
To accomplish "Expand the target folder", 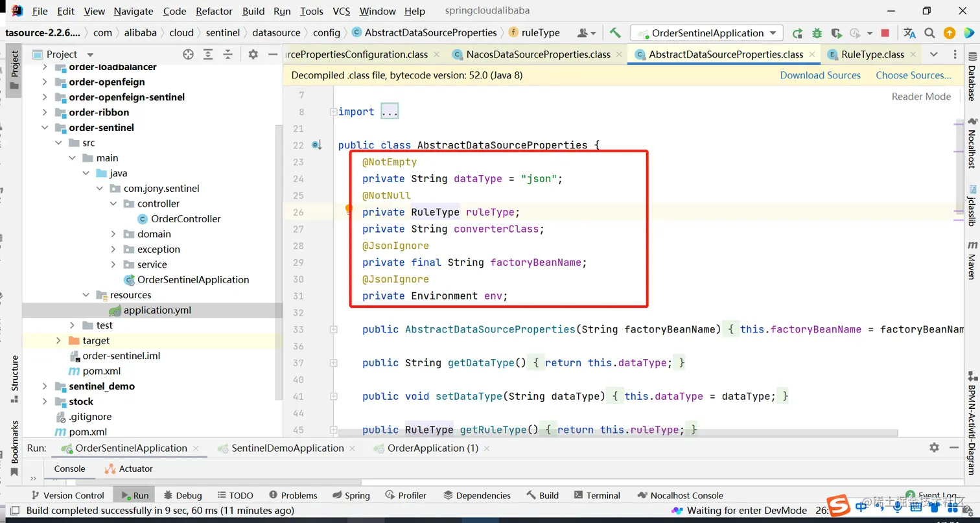I will (x=58, y=340).
